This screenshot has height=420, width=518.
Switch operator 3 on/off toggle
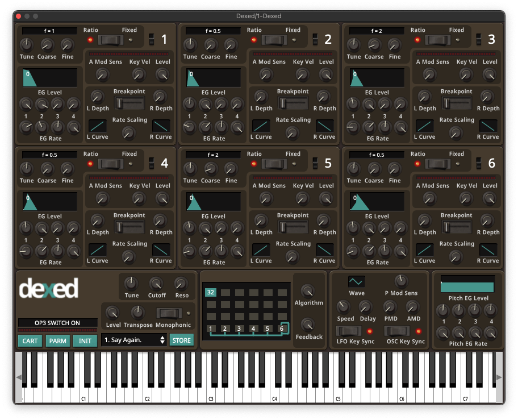(x=478, y=39)
